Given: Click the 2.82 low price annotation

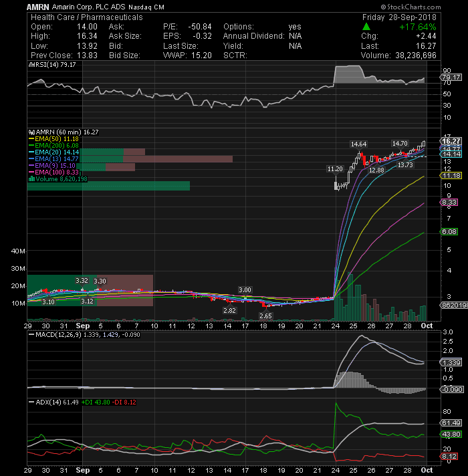Looking at the screenshot, I should [x=229, y=311].
